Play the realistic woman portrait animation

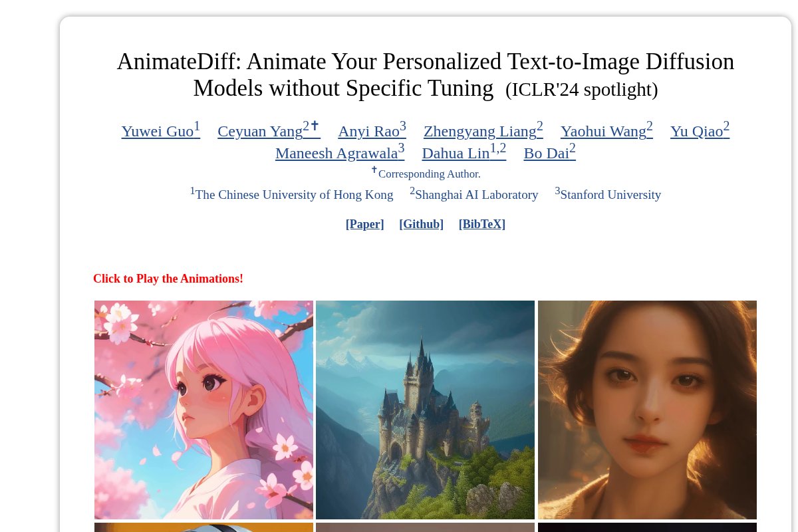pos(647,410)
